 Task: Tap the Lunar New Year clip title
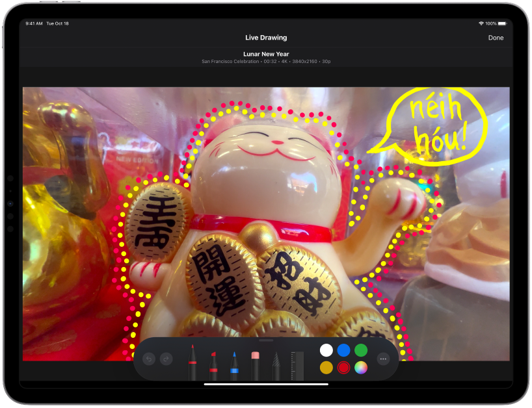(266, 53)
